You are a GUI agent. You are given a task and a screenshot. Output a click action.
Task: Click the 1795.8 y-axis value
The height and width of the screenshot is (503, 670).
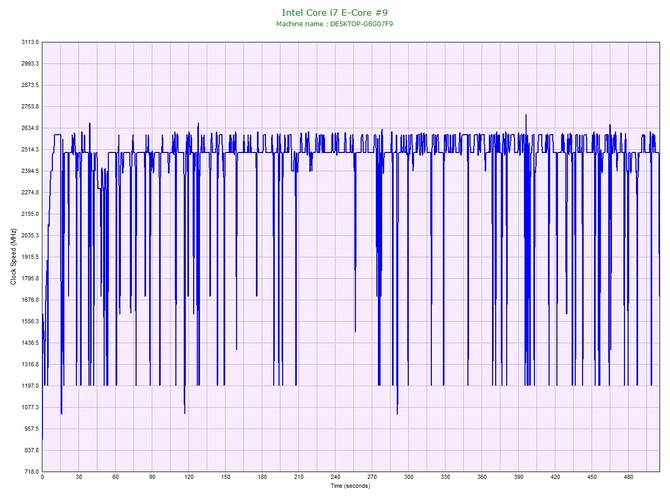point(30,279)
